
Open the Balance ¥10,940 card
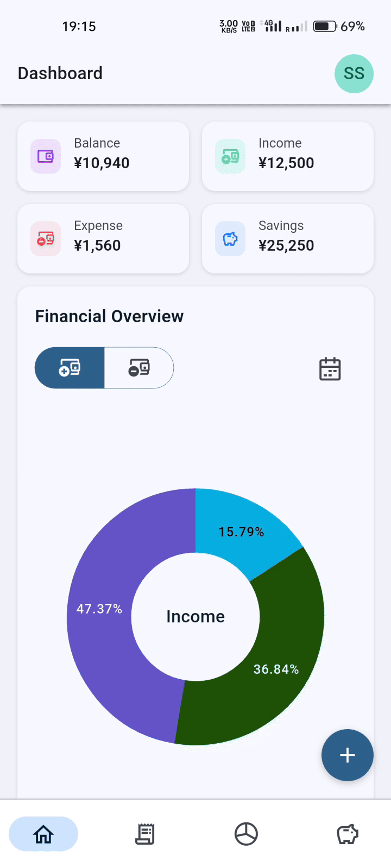tap(103, 156)
